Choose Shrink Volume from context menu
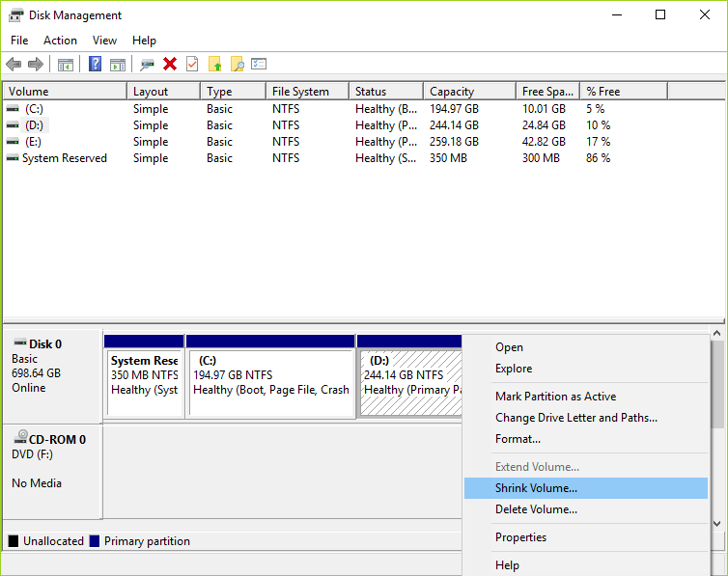The image size is (728, 576). [x=536, y=488]
